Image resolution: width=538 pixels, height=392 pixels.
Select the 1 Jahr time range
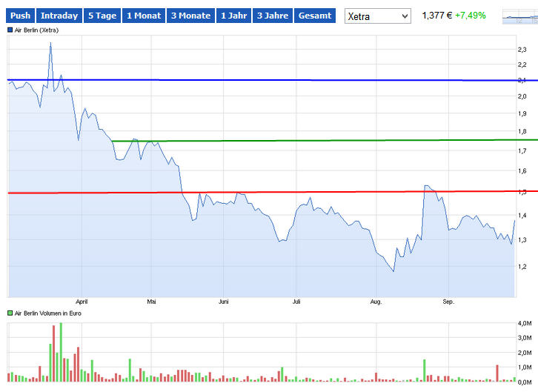233,16
